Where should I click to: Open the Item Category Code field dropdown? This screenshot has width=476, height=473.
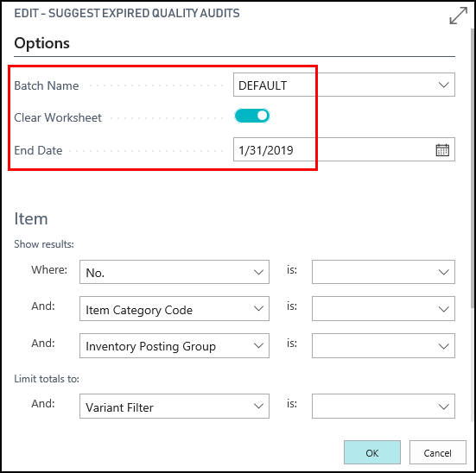[x=258, y=309]
